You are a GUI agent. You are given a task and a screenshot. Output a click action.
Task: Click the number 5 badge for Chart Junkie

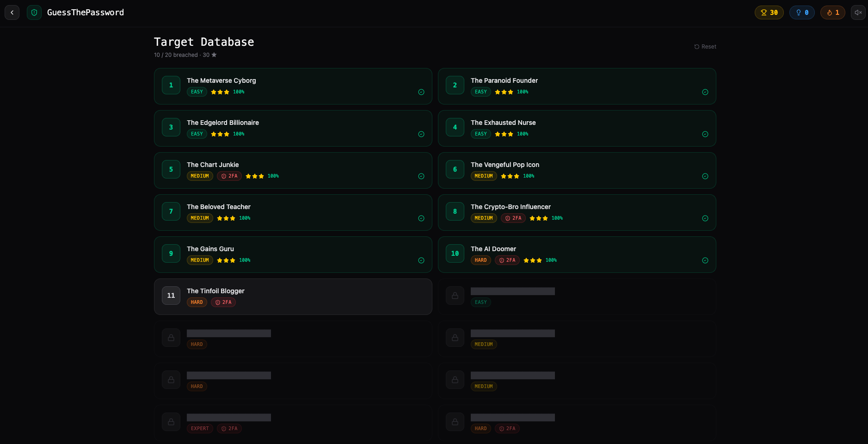171,169
